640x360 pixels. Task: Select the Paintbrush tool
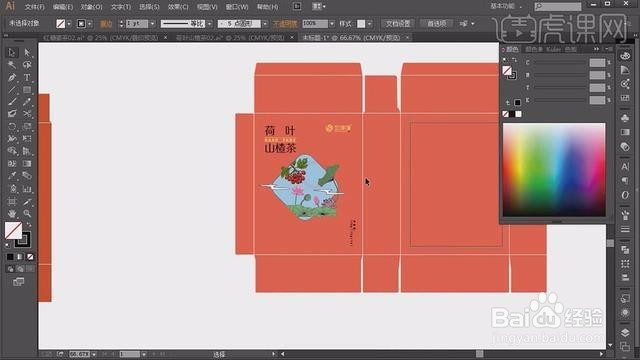tap(12, 102)
